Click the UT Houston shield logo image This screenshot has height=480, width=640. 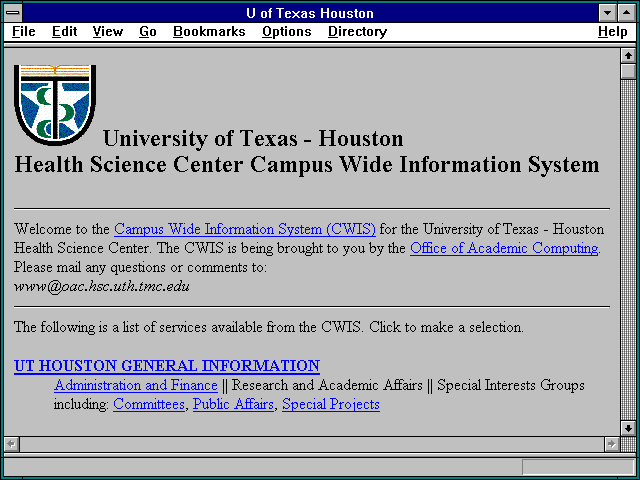coord(55,105)
